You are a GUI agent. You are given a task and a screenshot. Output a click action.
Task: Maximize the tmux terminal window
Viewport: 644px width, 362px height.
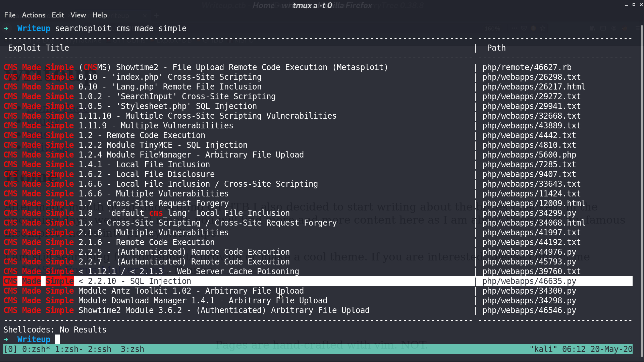634,5
